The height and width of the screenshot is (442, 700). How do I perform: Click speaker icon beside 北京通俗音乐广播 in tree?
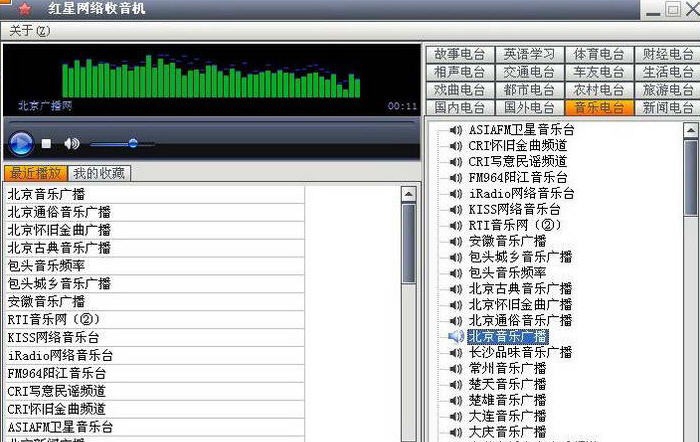[455, 321]
